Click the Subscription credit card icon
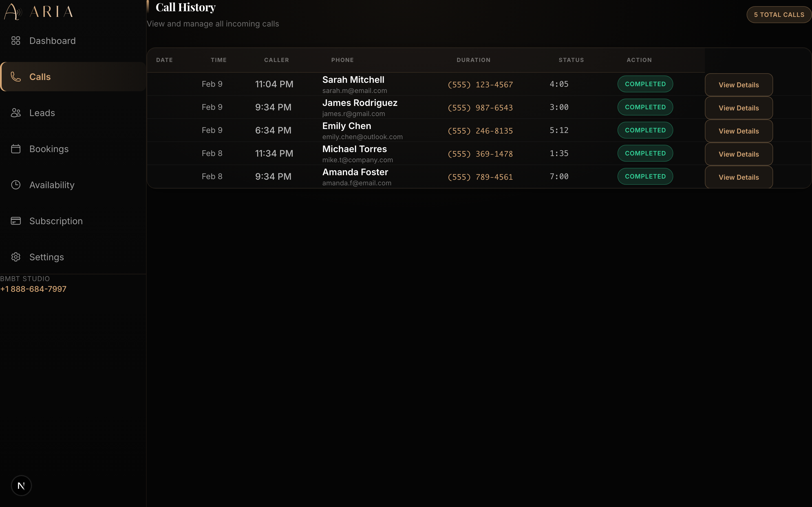The height and width of the screenshot is (507, 812). tap(16, 221)
